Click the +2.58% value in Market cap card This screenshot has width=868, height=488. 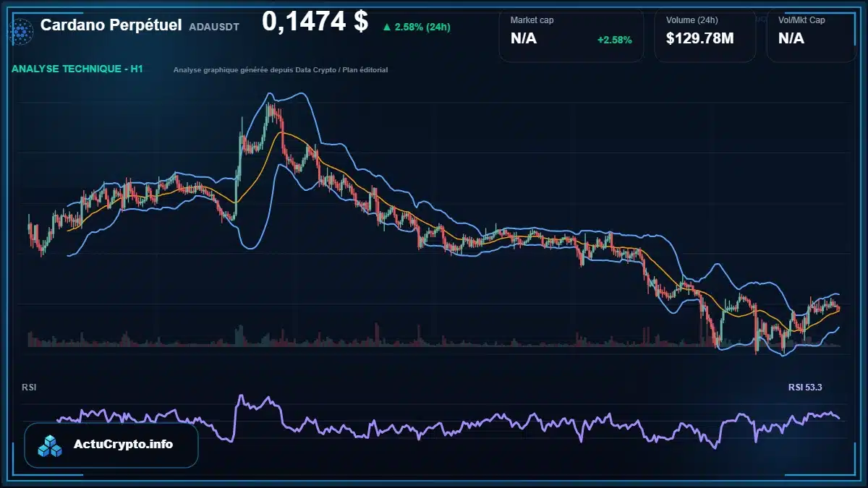pos(614,40)
